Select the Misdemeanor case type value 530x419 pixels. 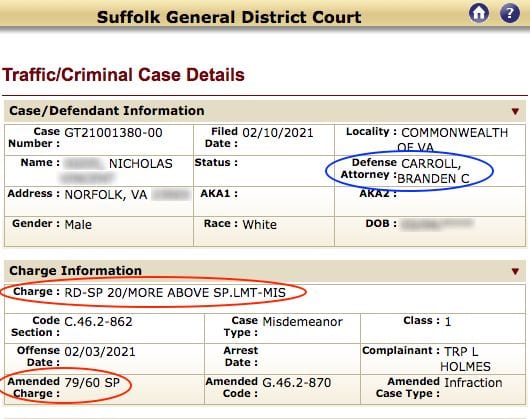tap(303, 322)
